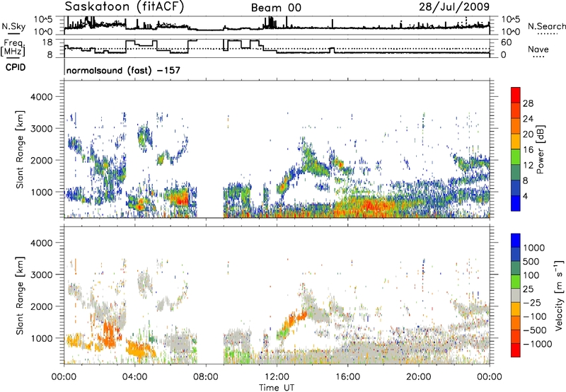Click the 20:00 time tick label

tap(418, 377)
